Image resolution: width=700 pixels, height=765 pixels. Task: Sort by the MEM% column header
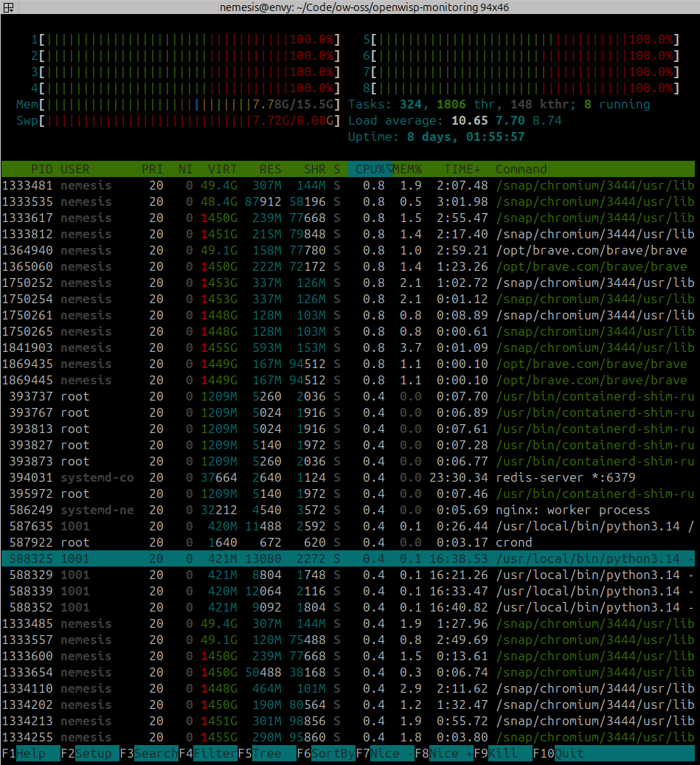(x=407, y=169)
